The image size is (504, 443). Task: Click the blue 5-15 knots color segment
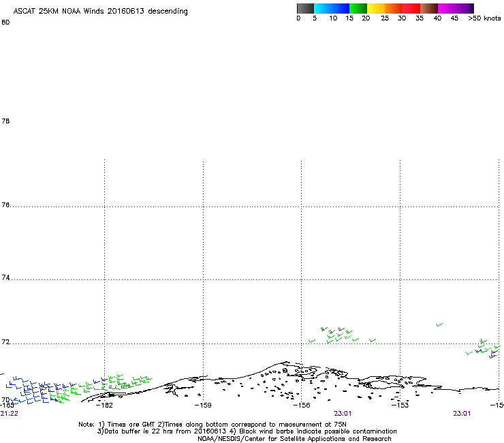pos(332,8)
